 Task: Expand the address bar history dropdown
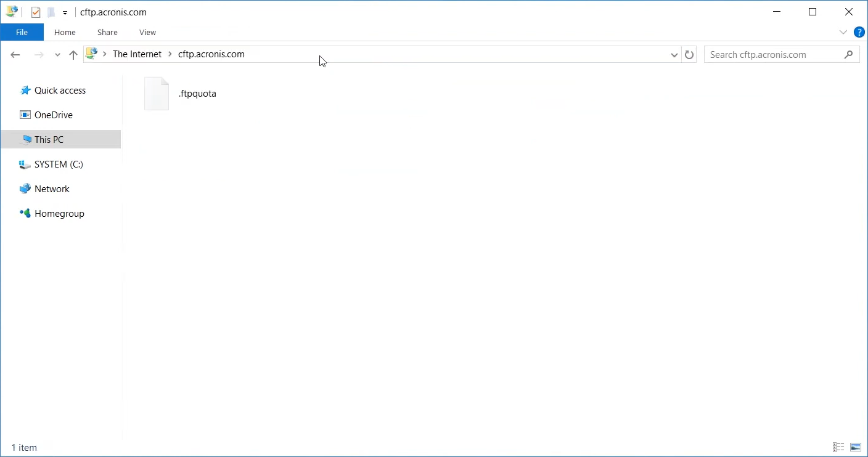674,55
